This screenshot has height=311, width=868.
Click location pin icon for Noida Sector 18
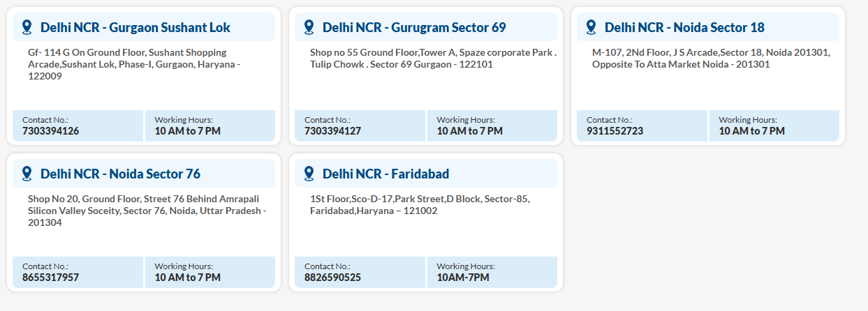point(591,27)
